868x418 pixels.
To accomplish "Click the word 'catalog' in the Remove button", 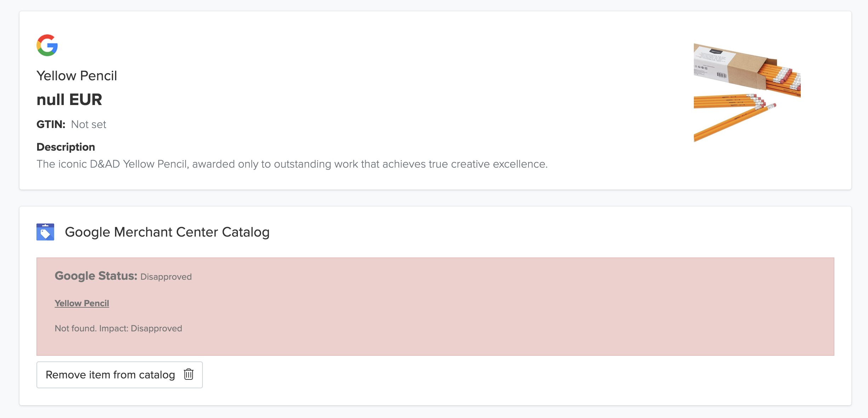I will 157,375.
